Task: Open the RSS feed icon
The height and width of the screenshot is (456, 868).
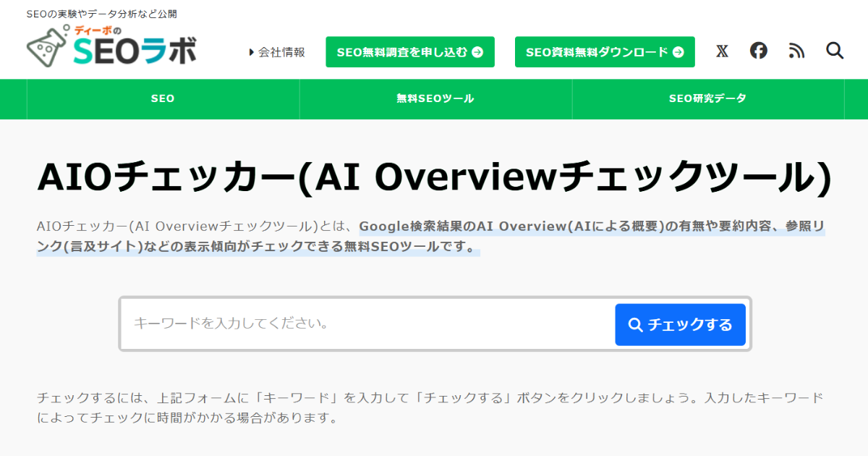Action: tap(796, 51)
